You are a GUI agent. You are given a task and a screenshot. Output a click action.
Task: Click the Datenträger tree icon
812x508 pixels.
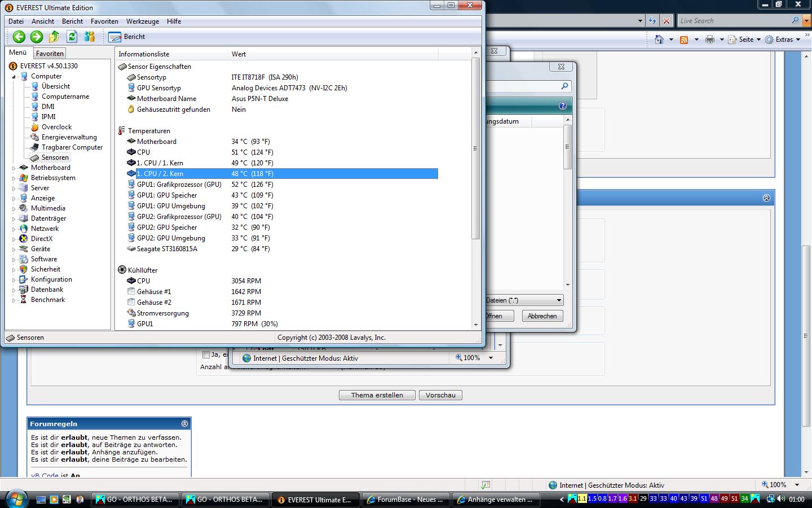[23, 218]
